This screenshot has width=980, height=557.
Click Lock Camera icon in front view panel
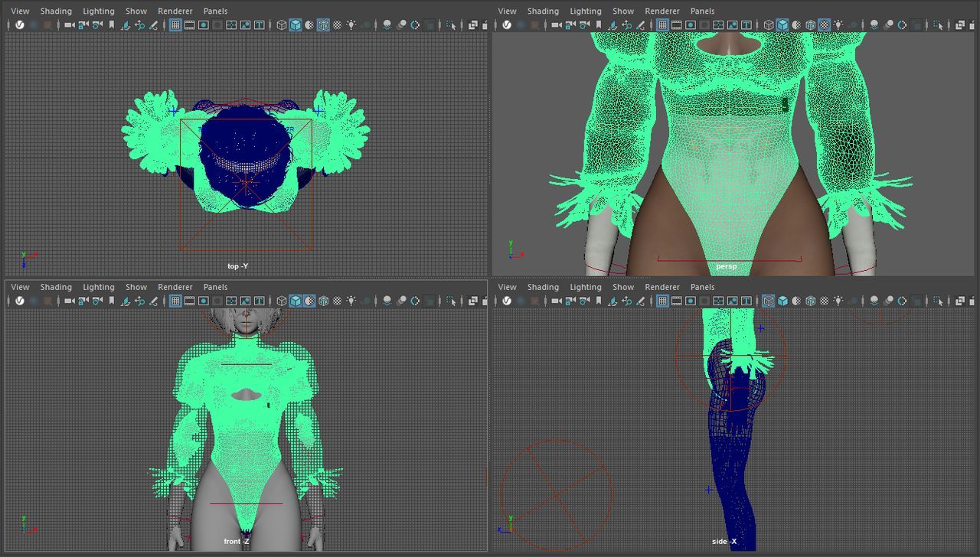83,301
